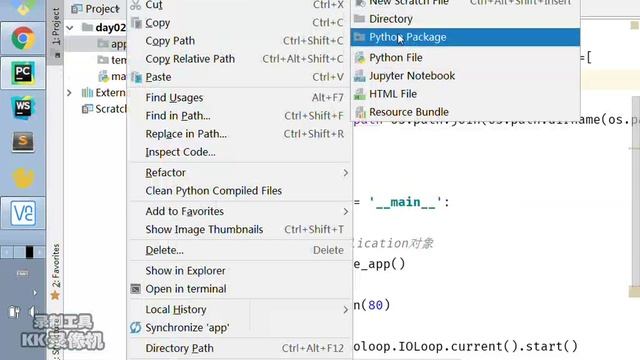The height and width of the screenshot is (360, 640).
Task: Open Google Chrome from the taskbar
Action: point(23,38)
